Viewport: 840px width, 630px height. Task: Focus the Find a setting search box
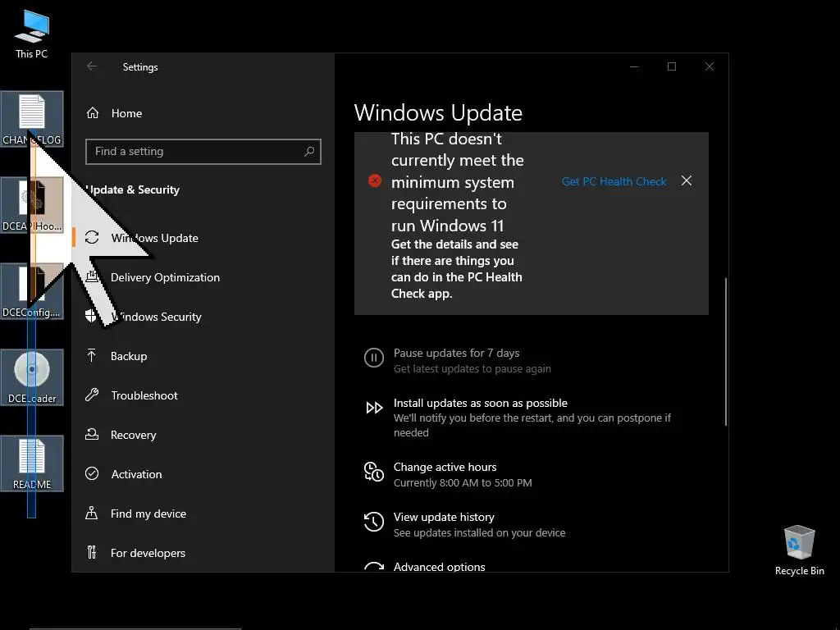click(203, 152)
